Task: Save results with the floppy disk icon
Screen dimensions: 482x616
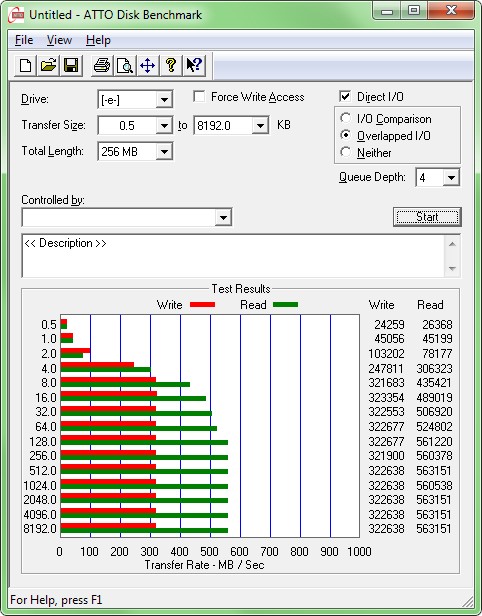Action: (71, 65)
